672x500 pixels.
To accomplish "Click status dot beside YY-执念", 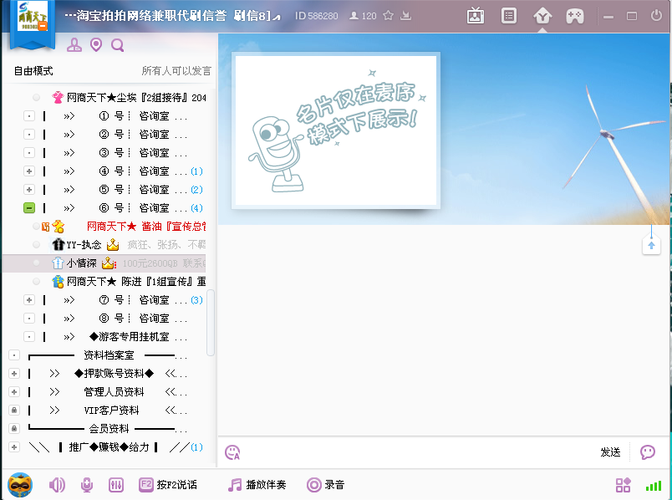I will pyautogui.click(x=36, y=245).
